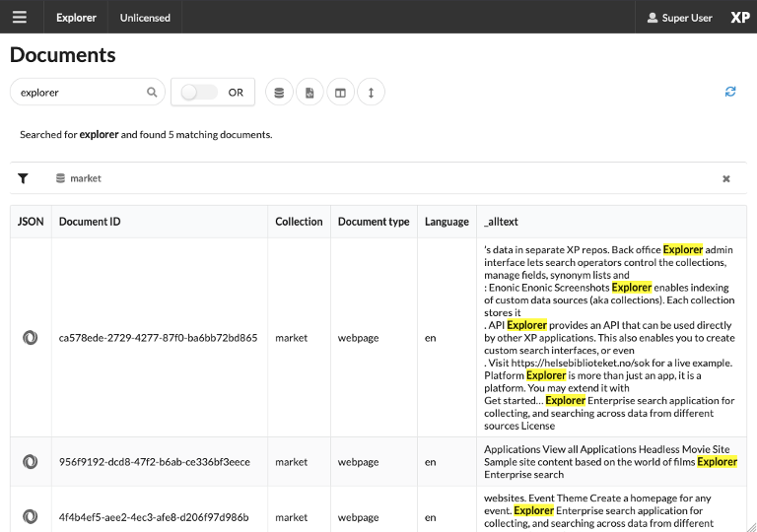Click the Document type column header
The height and width of the screenshot is (532, 757).
[x=374, y=222]
